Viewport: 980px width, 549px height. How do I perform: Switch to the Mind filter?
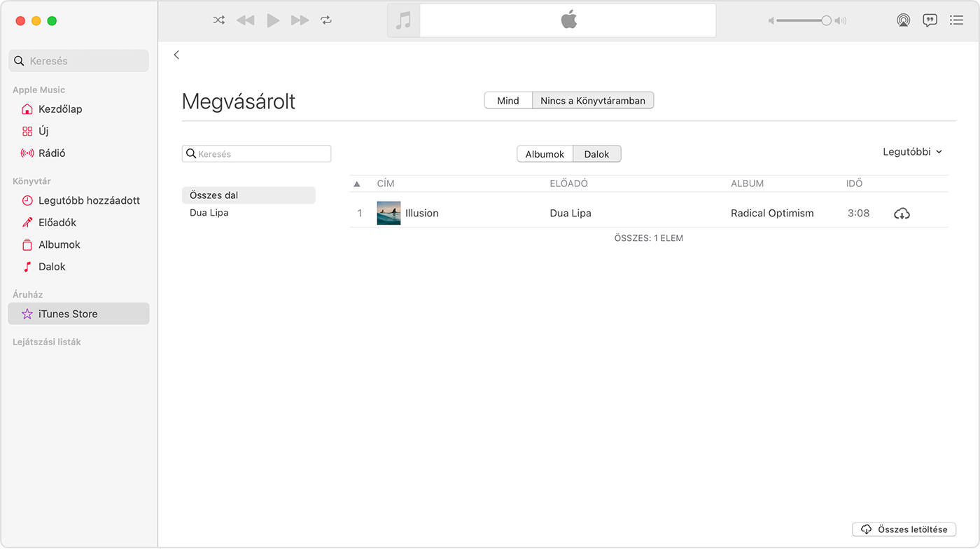click(x=508, y=101)
